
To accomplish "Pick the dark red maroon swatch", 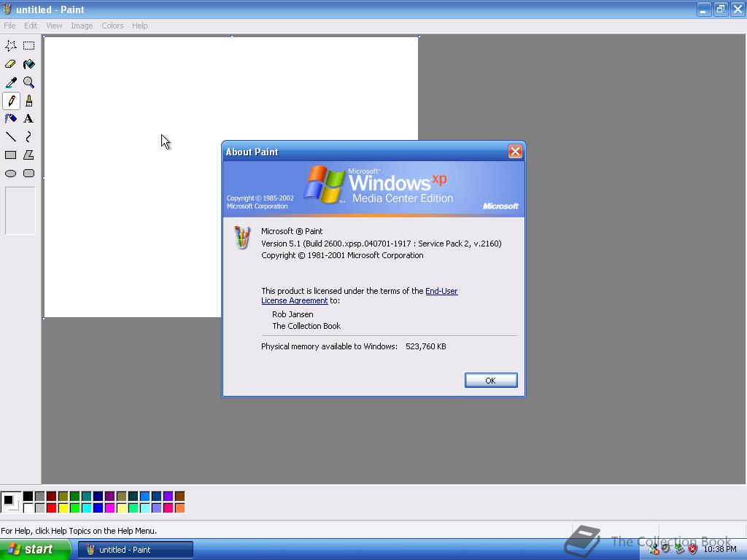I will (x=52, y=497).
